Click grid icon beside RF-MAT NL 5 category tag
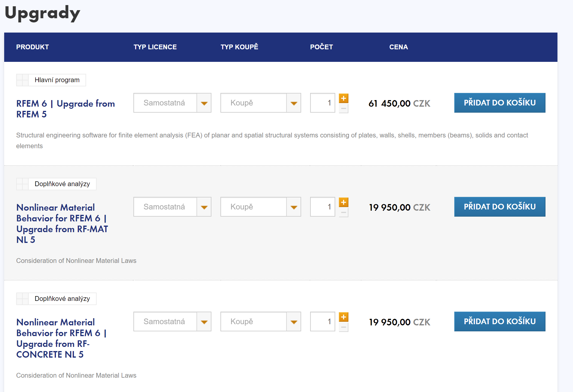Screen dimensions: 573x392 22,184
